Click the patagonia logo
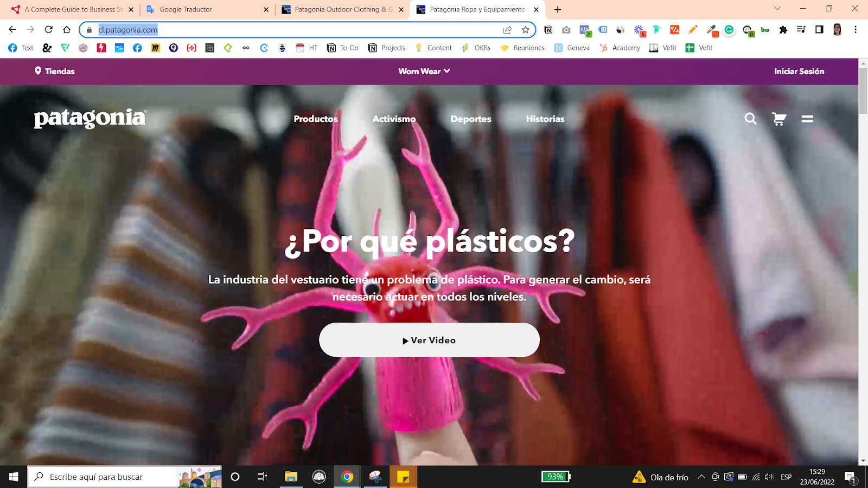868x488 pixels. [x=91, y=118]
